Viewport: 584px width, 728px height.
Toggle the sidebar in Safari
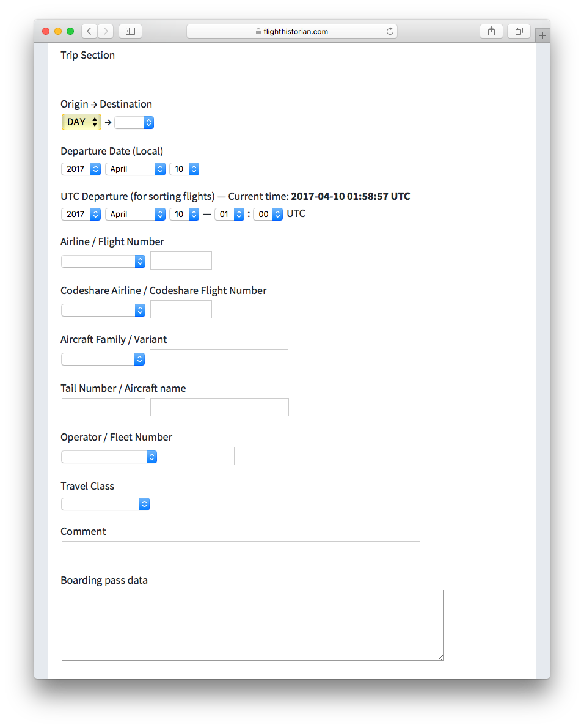click(x=130, y=31)
